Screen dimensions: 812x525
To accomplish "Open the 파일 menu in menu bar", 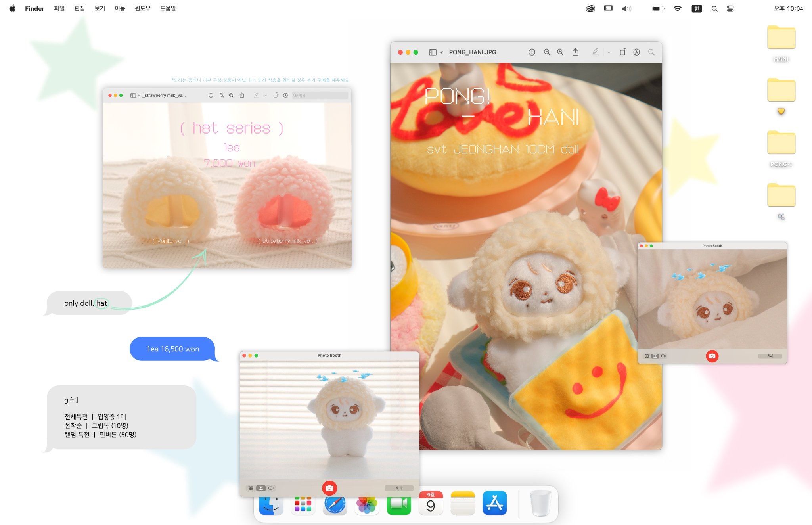I will pyautogui.click(x=59, y=8).
